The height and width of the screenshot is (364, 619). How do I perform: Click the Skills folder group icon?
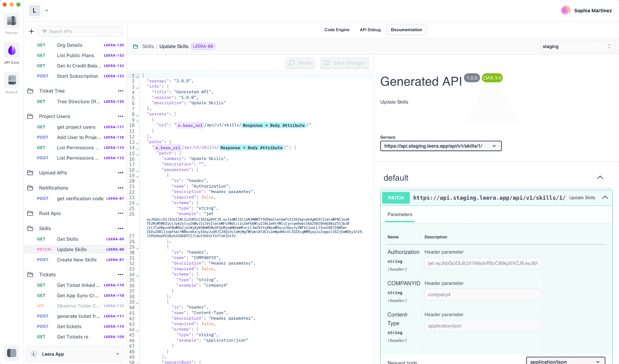pos(29,228)
